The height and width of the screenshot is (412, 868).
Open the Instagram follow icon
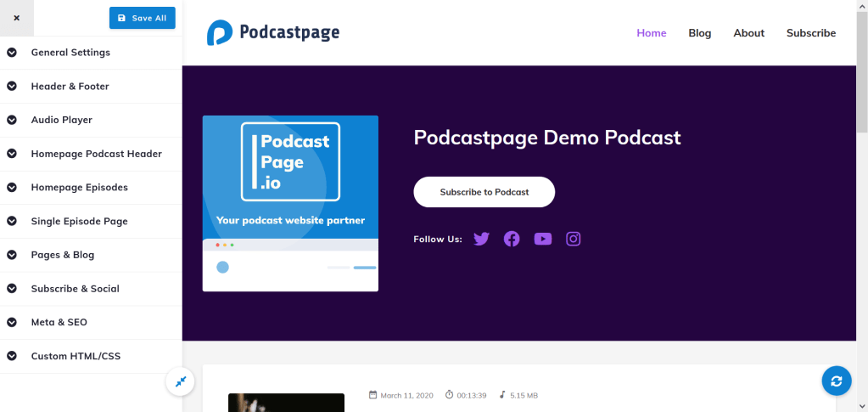click(x=574, y=239)
